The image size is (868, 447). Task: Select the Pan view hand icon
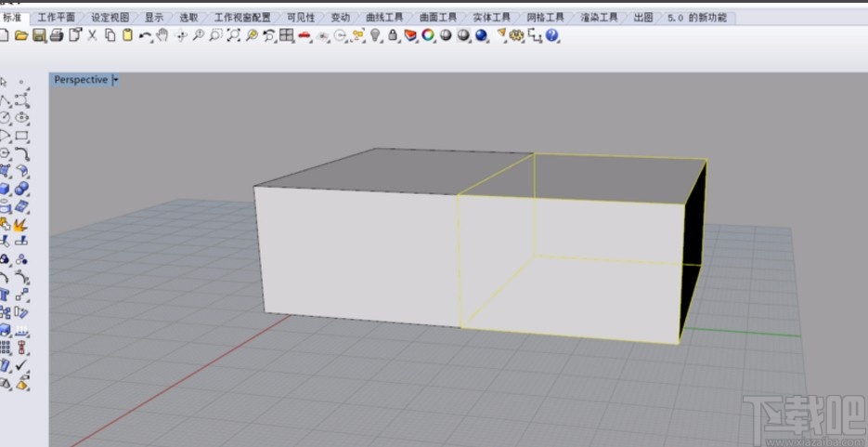(162, 36)
